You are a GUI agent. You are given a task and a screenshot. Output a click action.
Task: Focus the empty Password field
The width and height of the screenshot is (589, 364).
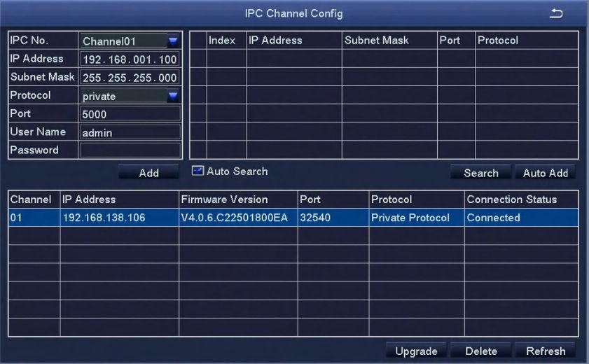pos(130,150)
